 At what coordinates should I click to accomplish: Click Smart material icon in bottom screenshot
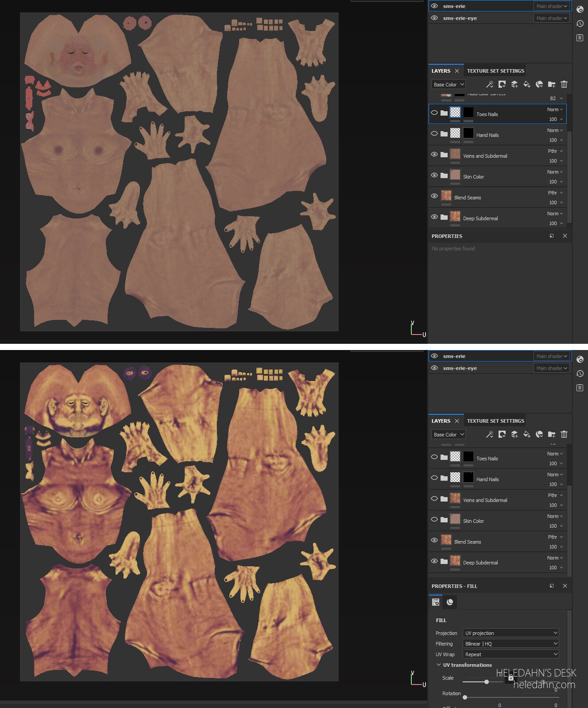point(539,434)
